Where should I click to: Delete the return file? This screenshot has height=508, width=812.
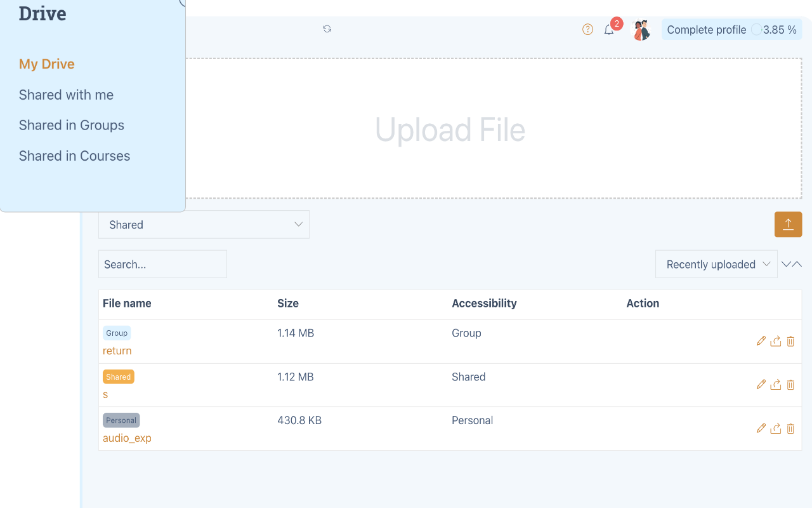coord(790,341)
